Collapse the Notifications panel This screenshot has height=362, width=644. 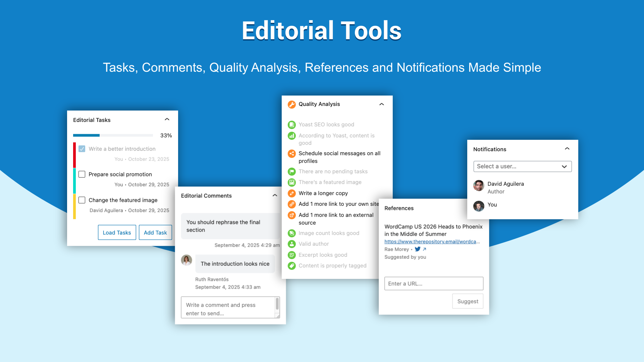[567, 148]
